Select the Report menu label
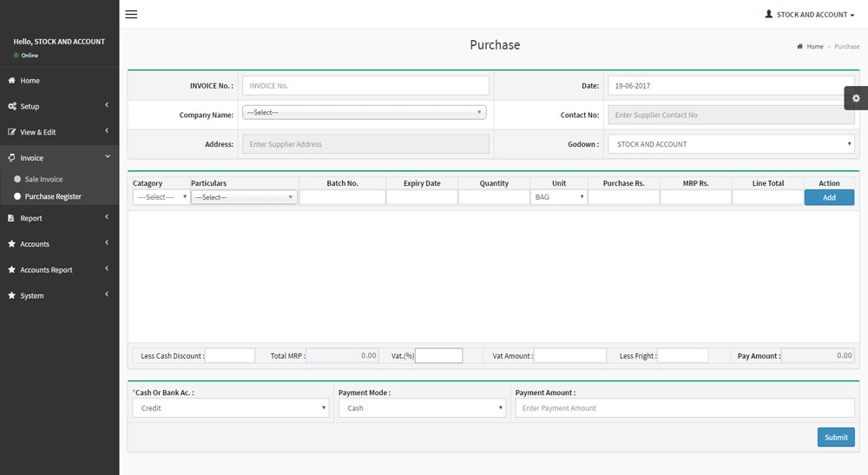868x475 pixels. (31, 218)
